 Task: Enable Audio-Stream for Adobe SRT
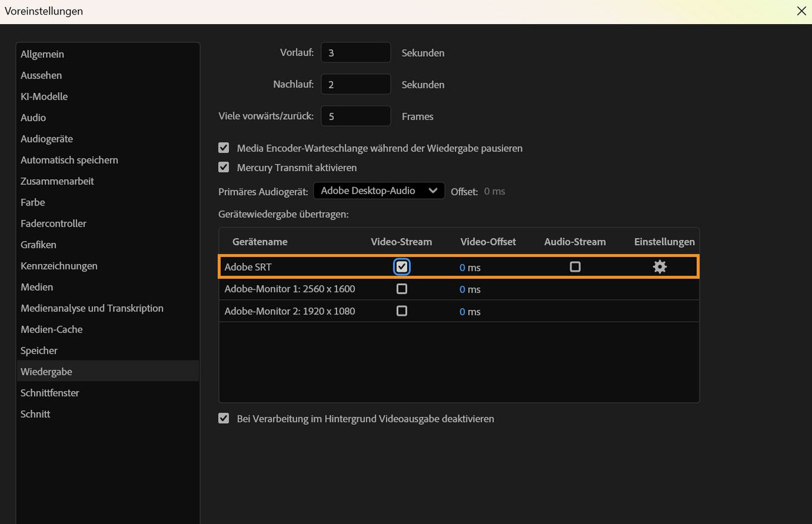click(x=575, y=266)
